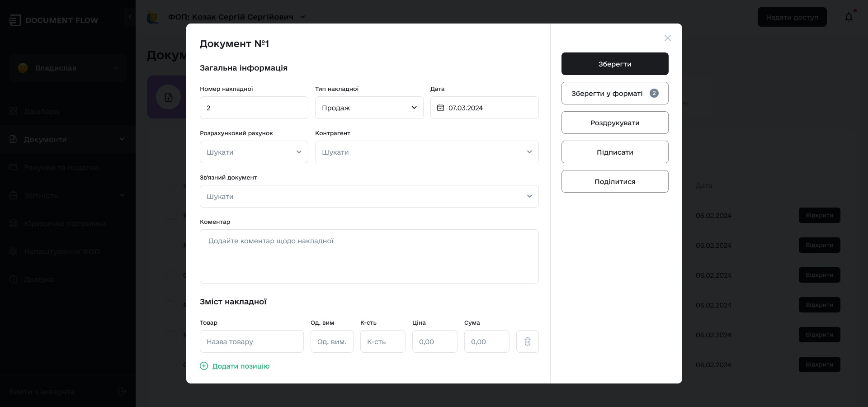The image size is (868, 407).
Task: Click the Зберегти у форматі button
Action: pyautogui.click(x=615, y=93)
